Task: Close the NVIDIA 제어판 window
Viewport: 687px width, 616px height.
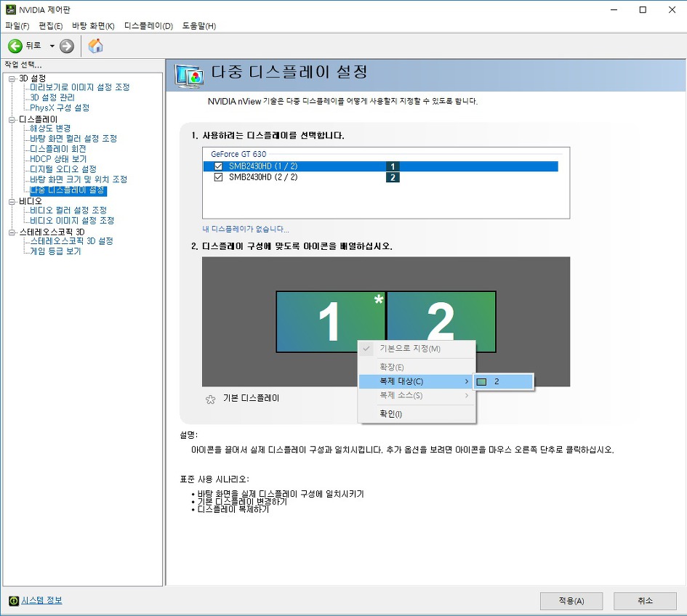Action: (x=672, y=9)
